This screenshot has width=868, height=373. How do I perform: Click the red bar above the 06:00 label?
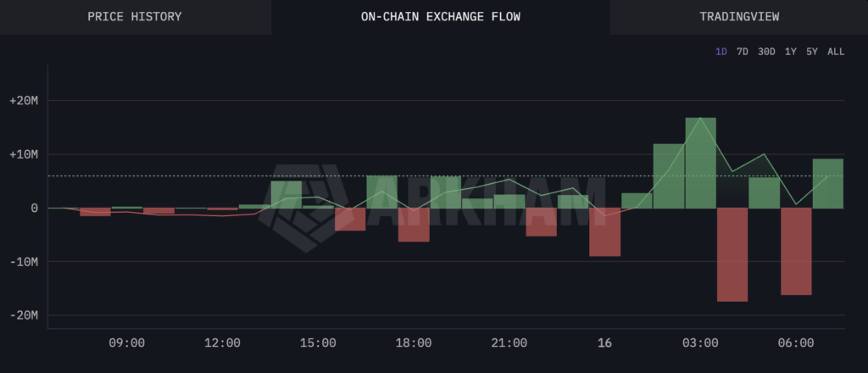(x=796, y=251)
